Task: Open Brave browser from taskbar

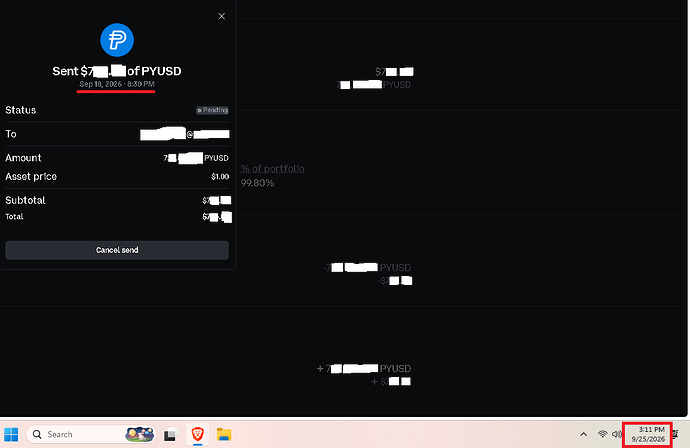Action: (x=198, y=434)
